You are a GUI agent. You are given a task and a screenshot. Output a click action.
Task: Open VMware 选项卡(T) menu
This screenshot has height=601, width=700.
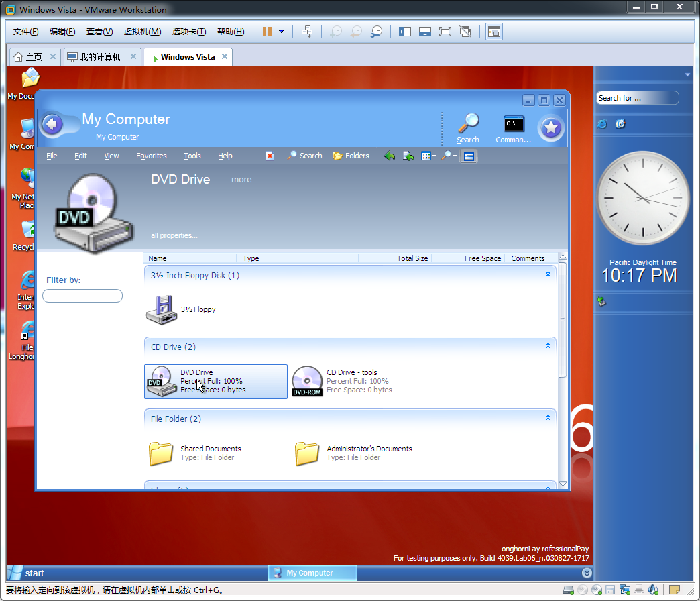pyautogui.click(x=189, y=32)
